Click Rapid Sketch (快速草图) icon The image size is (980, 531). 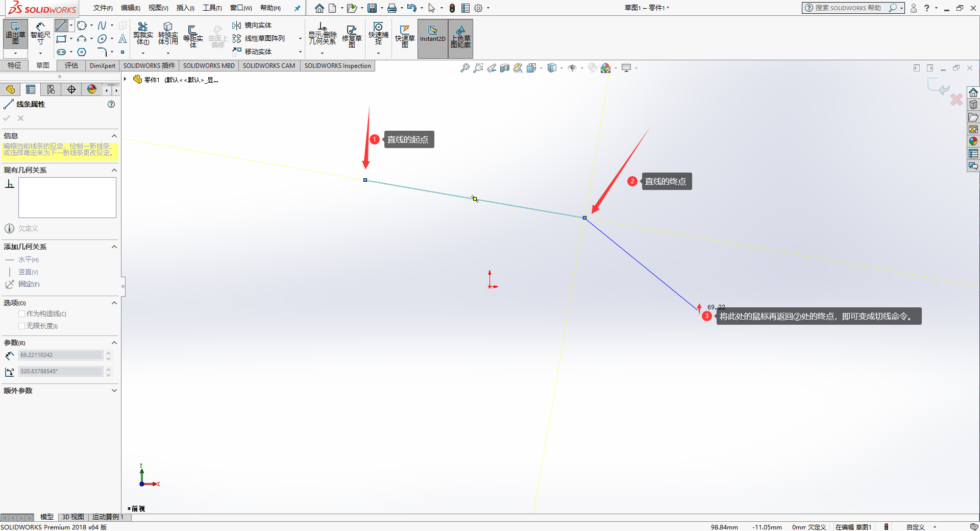pos(405,36)
